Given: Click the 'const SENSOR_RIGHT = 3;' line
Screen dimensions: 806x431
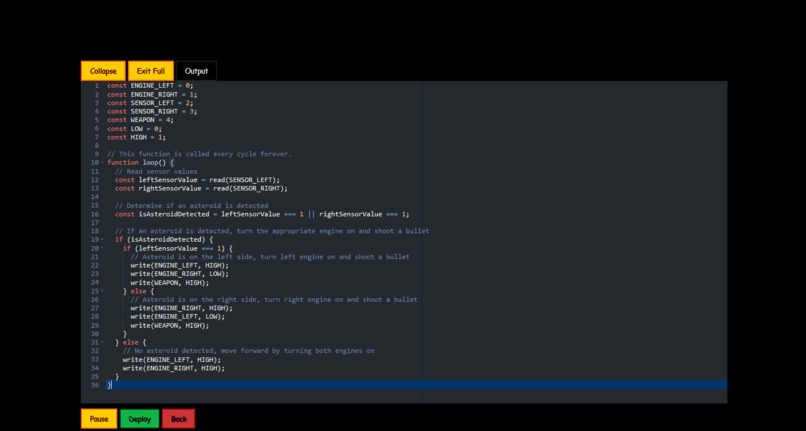Looking at the screenshot, I should pos(152,111).
